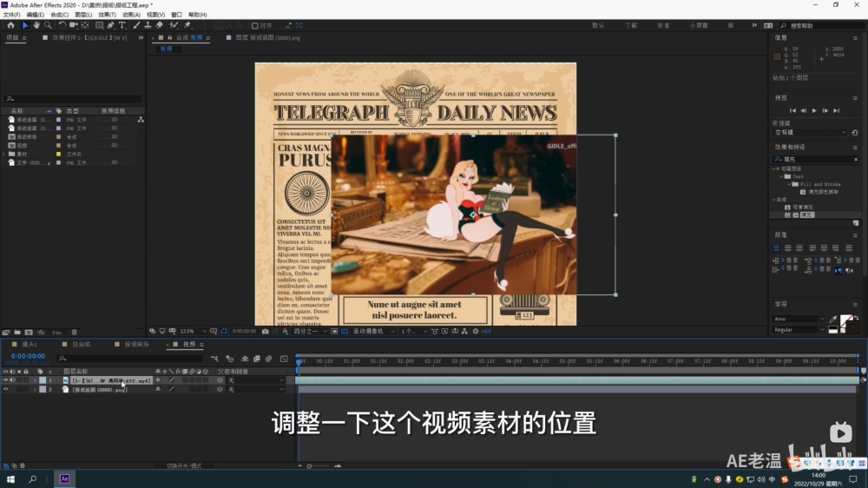
Task: Click the new composition icon in Project panel
Action: (29, 333)
